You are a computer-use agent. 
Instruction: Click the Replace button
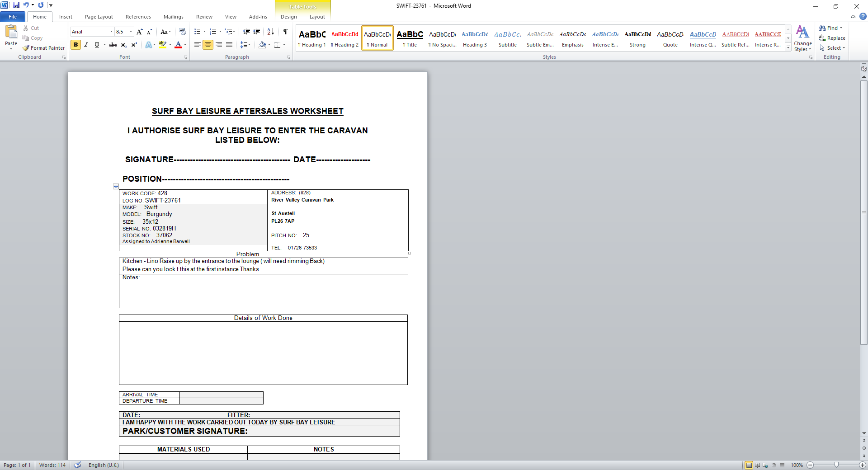click(x=832, y=38)
